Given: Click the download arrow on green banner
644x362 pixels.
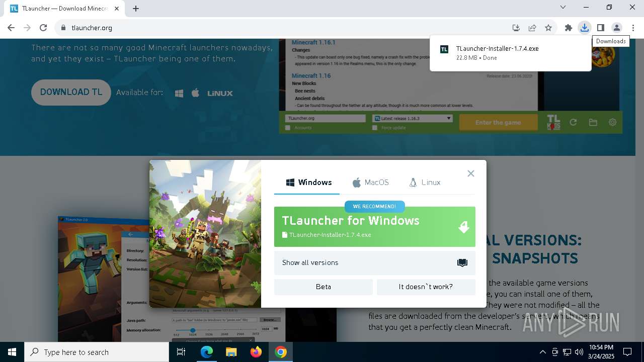Looking at the screenshot, I should [464, 227].
